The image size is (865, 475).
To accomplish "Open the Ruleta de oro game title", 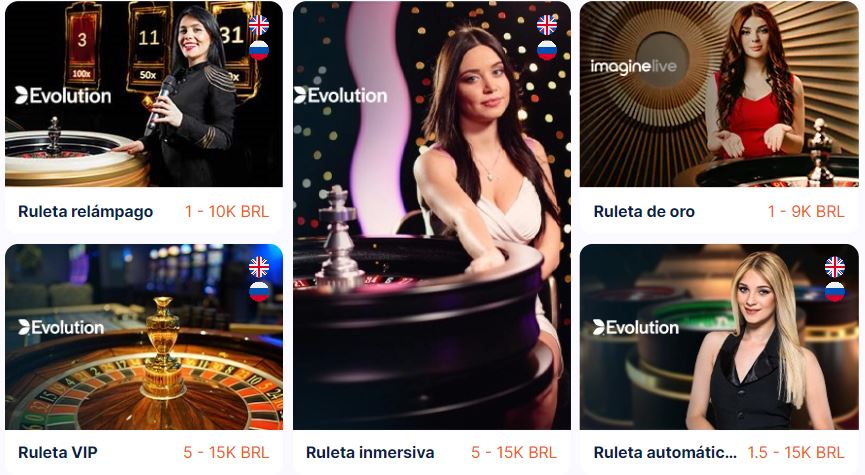I will [x=644, y=211].
